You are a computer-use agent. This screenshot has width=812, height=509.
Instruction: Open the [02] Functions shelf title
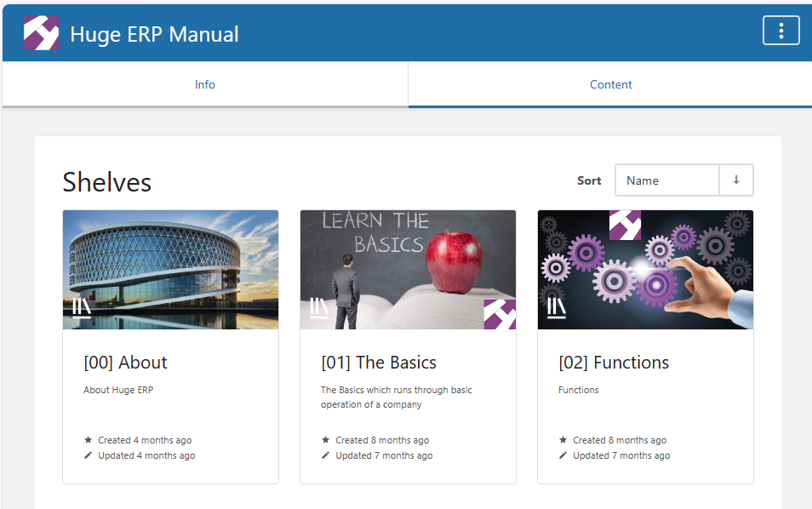coord(614,363)
